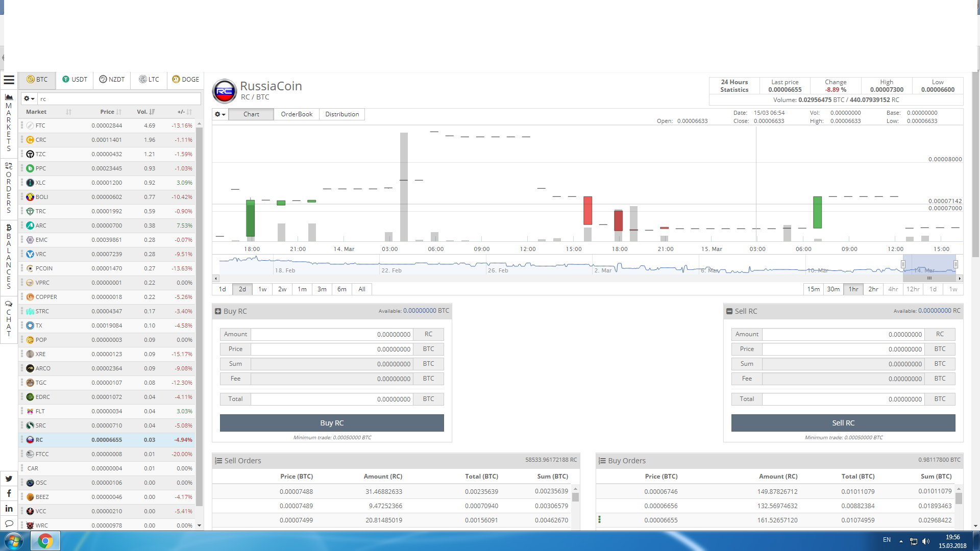
Task: Collapse the Sell RC panel
Action: pyautogui.click(x=729, y=311)
